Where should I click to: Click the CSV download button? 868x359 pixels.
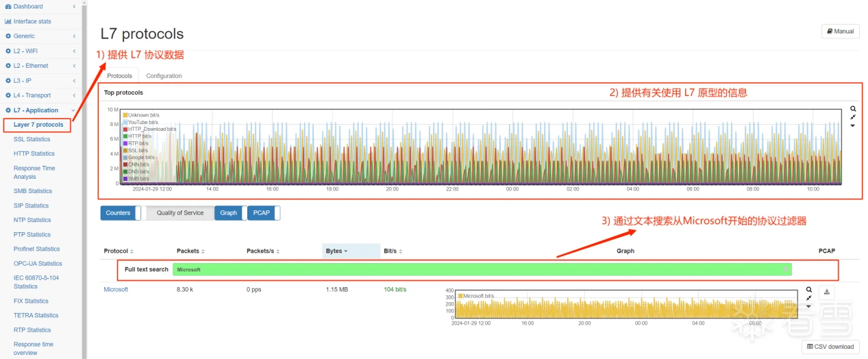(830, 347)
